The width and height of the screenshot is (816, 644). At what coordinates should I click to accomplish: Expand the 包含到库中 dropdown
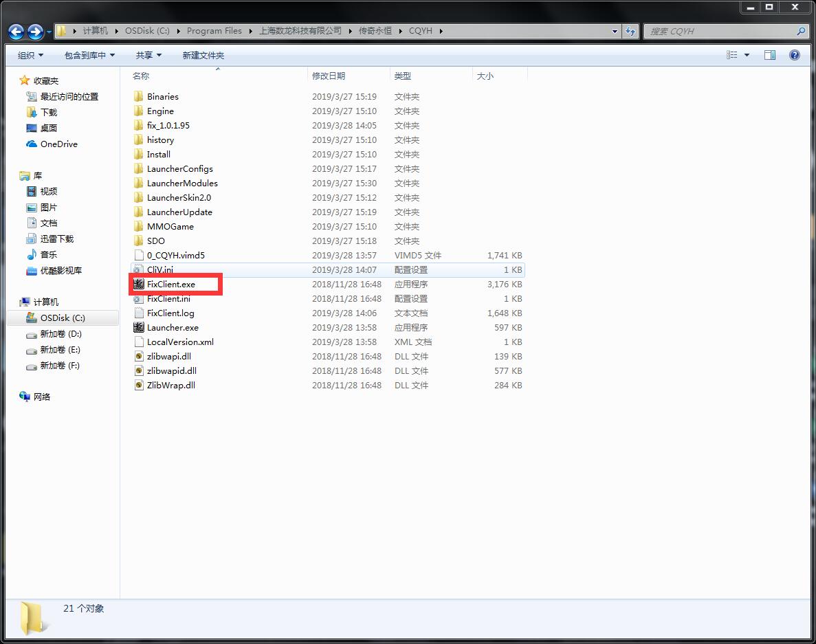pyautogui.click(x=89, y=55)
